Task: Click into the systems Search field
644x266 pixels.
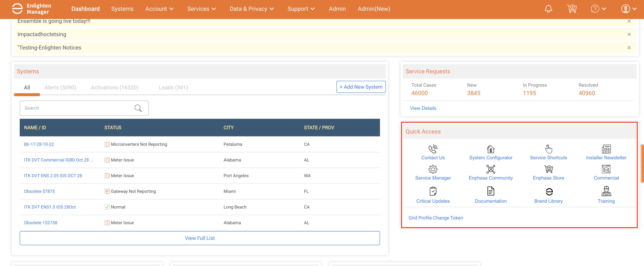Action: pyautogui.click(x=84, y=108)
